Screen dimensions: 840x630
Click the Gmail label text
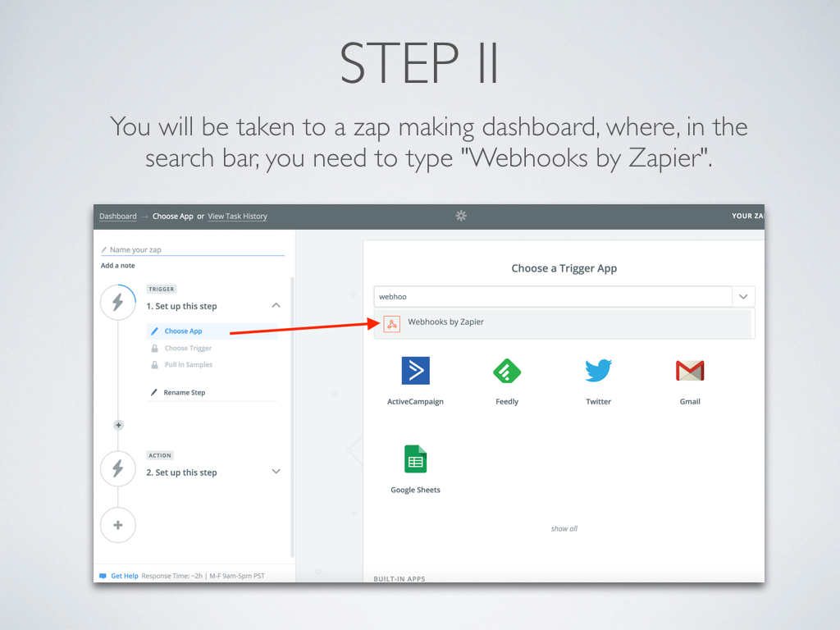(690, 402)
